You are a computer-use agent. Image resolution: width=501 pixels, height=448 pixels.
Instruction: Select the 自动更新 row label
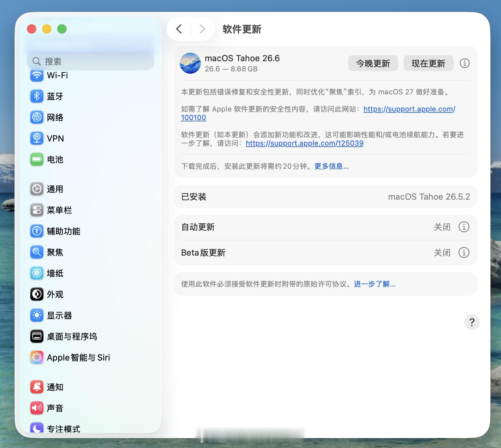[x=198, y=227]
